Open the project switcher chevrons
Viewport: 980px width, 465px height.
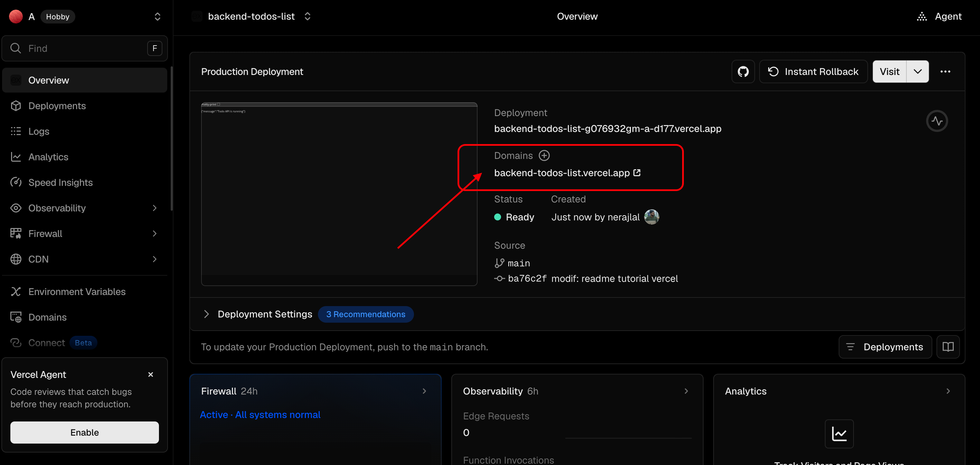[x=308, y=16]
